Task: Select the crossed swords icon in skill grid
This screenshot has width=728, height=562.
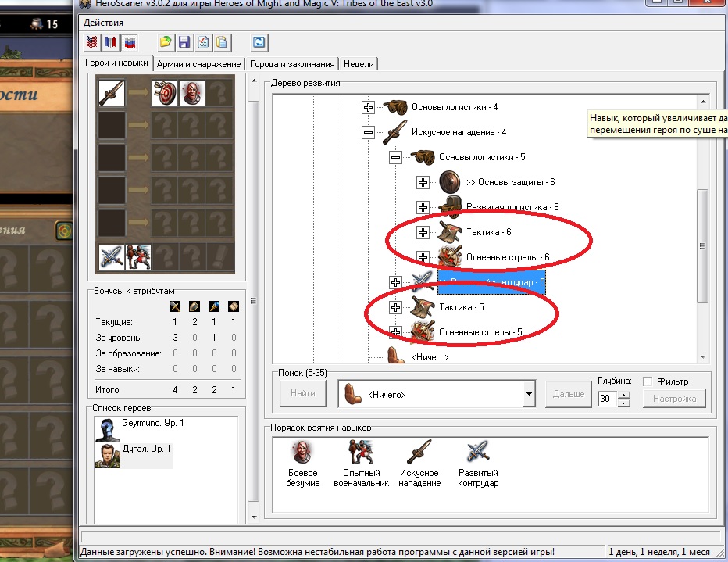Action: point(112,257)
